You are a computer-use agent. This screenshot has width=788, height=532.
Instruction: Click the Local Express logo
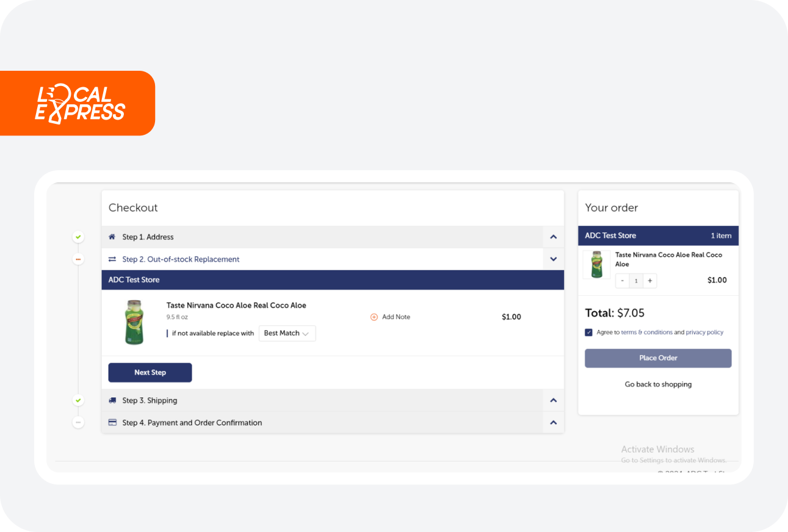78,103
